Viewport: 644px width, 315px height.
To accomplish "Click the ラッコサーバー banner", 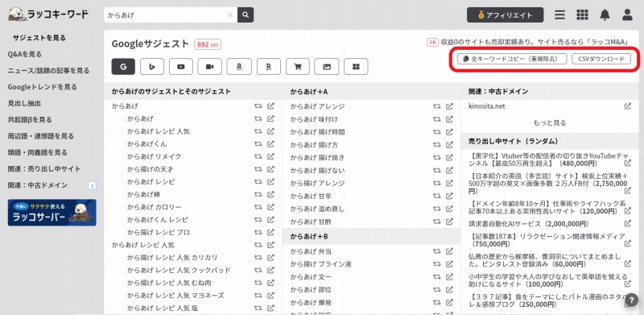I will 52,213.
